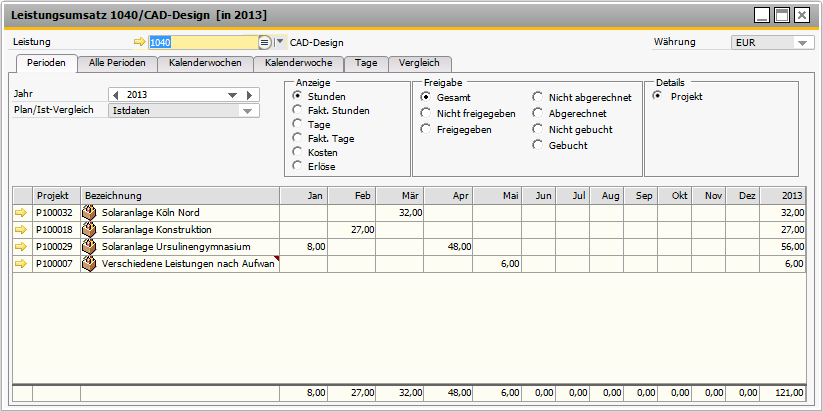
Task: Click the orange link arrow beside Leistung field
Action: pos(139,43)
